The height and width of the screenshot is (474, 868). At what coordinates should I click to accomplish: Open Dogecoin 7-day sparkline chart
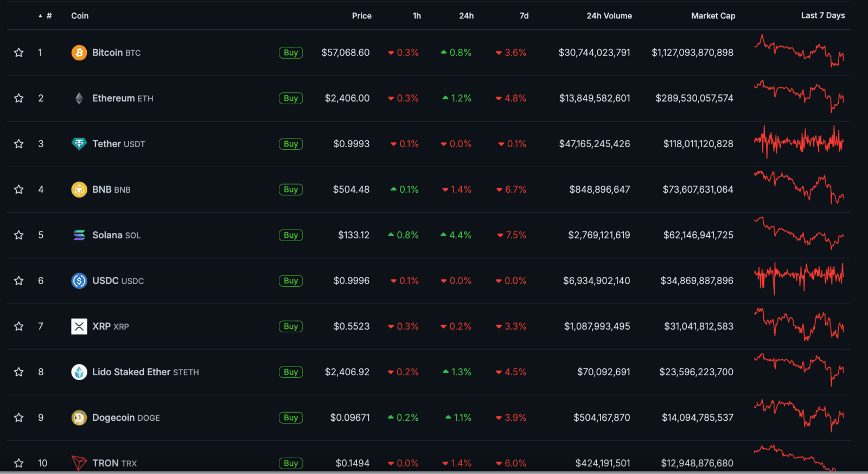point(799,416)
